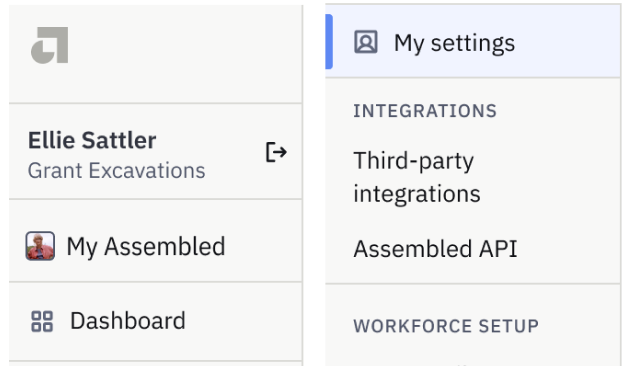Log out via the sign-out arrow icon
The height and width of the screenshot is (366, 628).
[x=276, y=152]
